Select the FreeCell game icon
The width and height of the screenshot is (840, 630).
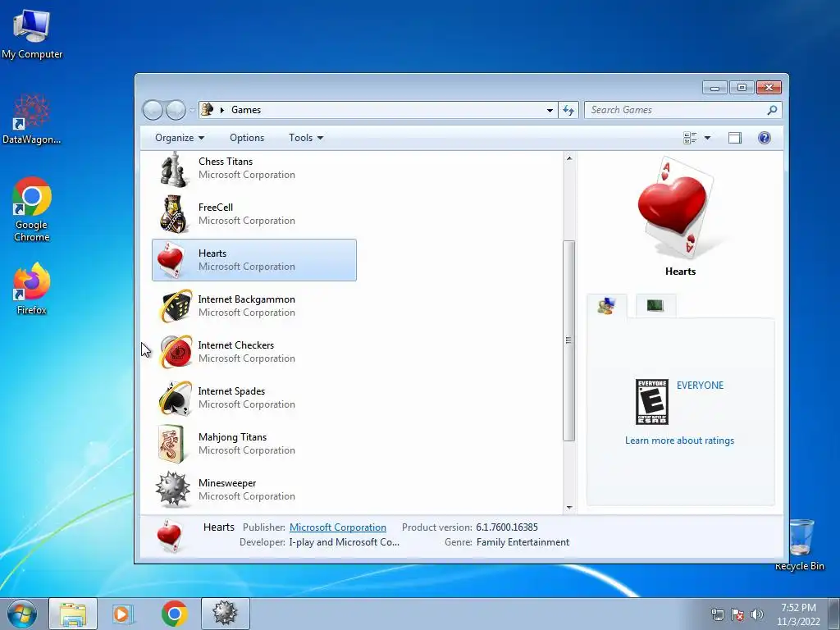(174, 214)
